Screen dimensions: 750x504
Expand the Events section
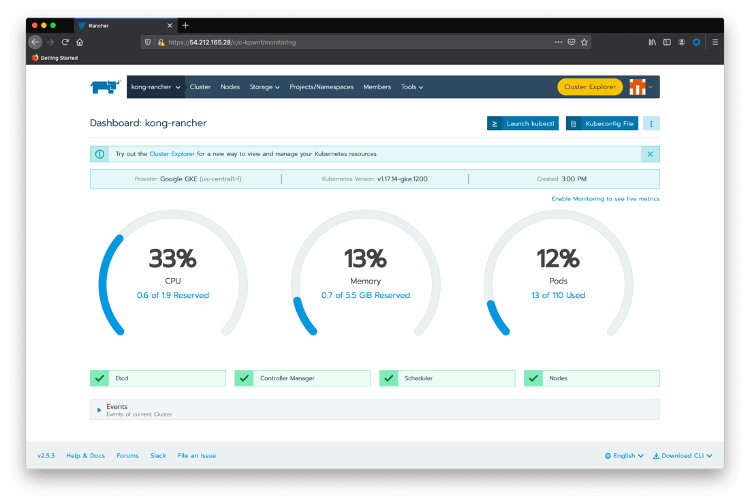100,409
